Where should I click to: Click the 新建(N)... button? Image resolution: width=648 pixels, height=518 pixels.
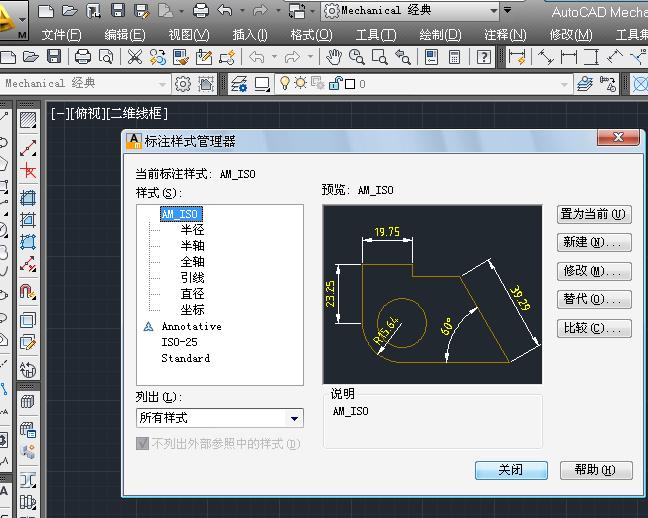coord(594,242)
